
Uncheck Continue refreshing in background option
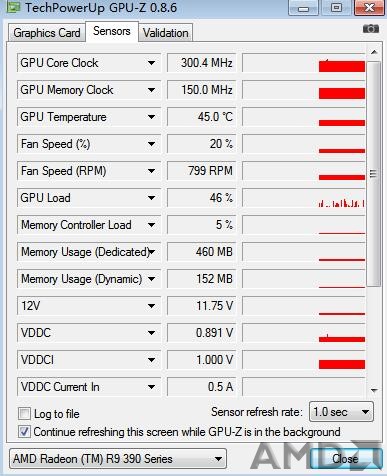click(24, 432)
